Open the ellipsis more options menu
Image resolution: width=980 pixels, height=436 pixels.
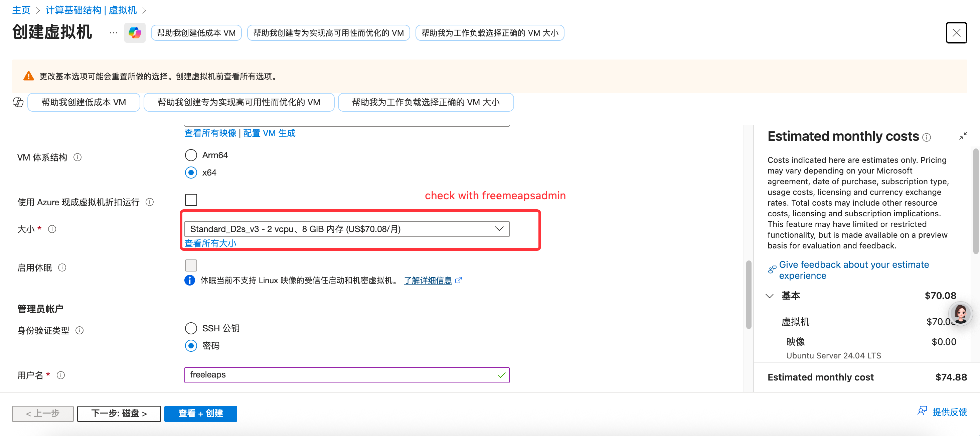click(x=113, y=33)
